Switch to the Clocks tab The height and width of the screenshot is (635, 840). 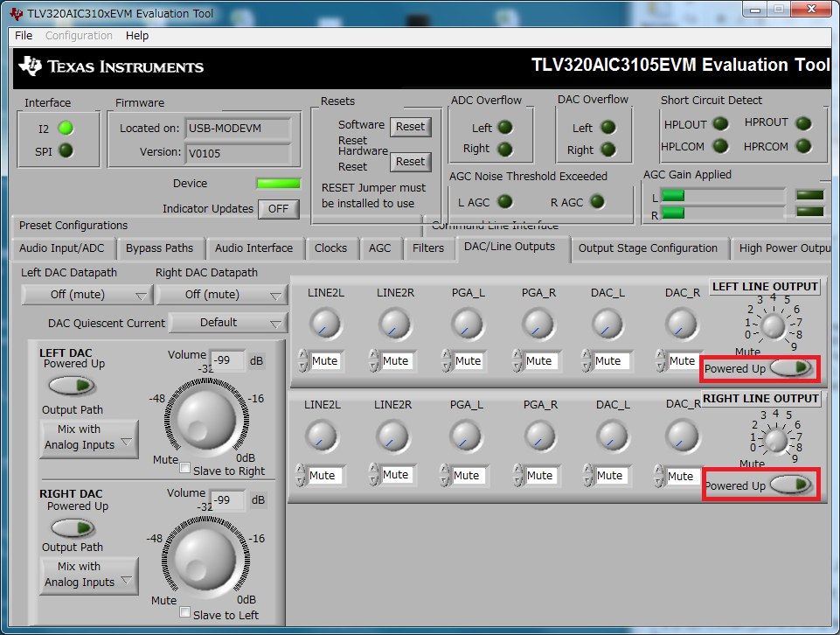click(330, 248)
